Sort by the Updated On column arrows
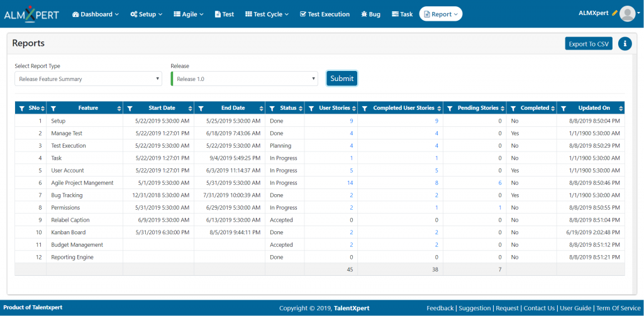The image size is (644, 316). click(x=621, y=108)
